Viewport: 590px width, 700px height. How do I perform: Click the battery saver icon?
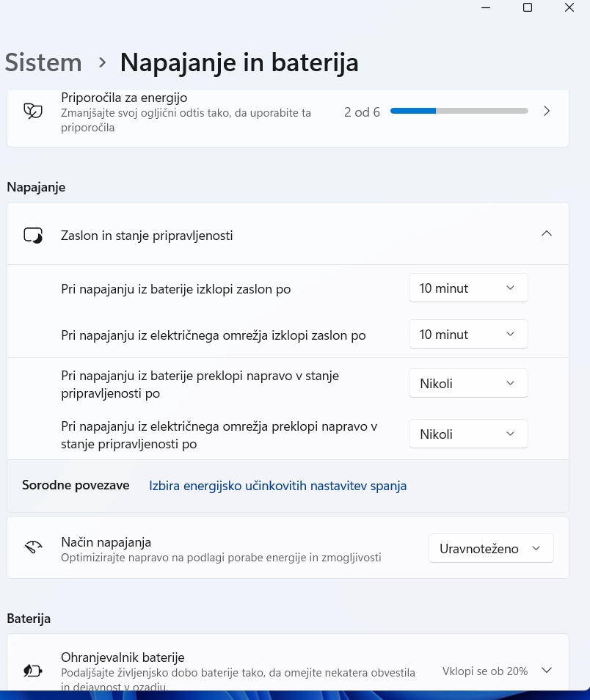(x=33, y=670)
